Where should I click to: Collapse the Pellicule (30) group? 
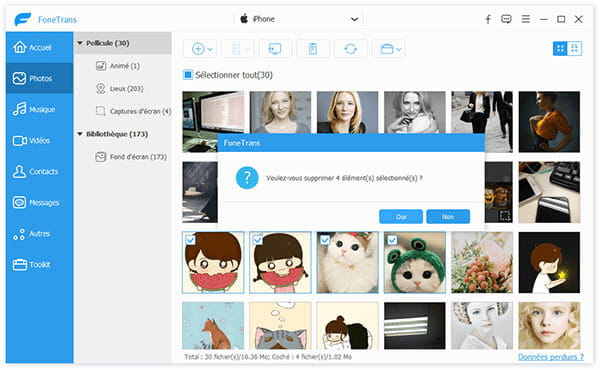(80, 43)
